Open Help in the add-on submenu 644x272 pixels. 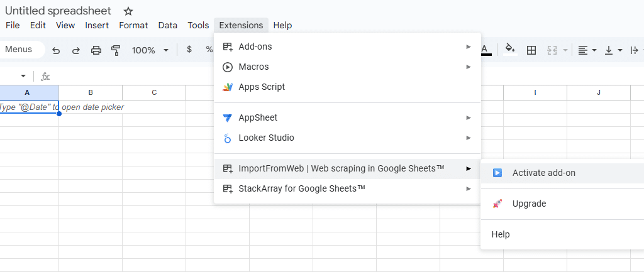(501, 234)
